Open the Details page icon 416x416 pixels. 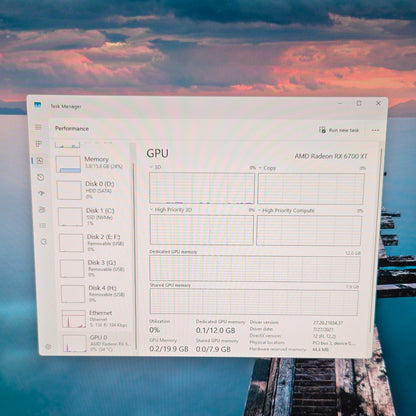(x=43, y=226)
